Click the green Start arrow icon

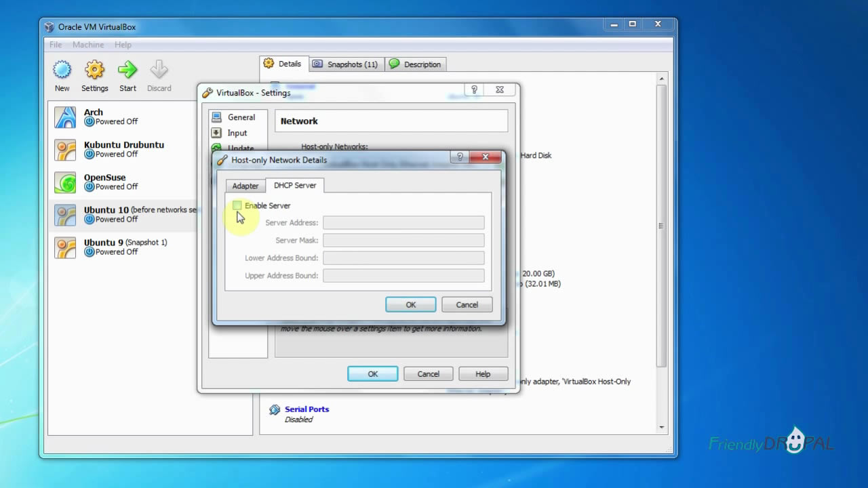click(x=127, y=70)
